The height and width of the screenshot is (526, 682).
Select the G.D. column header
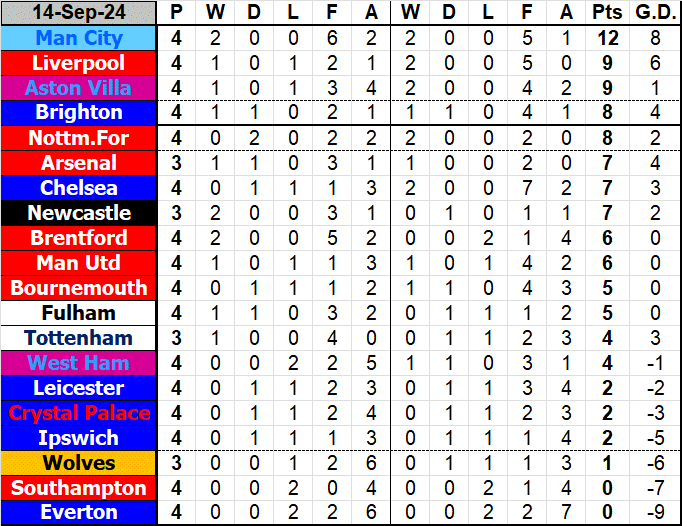[654, 13]
